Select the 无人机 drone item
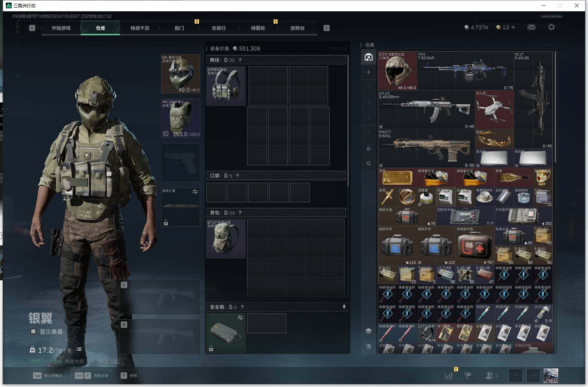The image size is (588, 387). click(x=494, y=110)
